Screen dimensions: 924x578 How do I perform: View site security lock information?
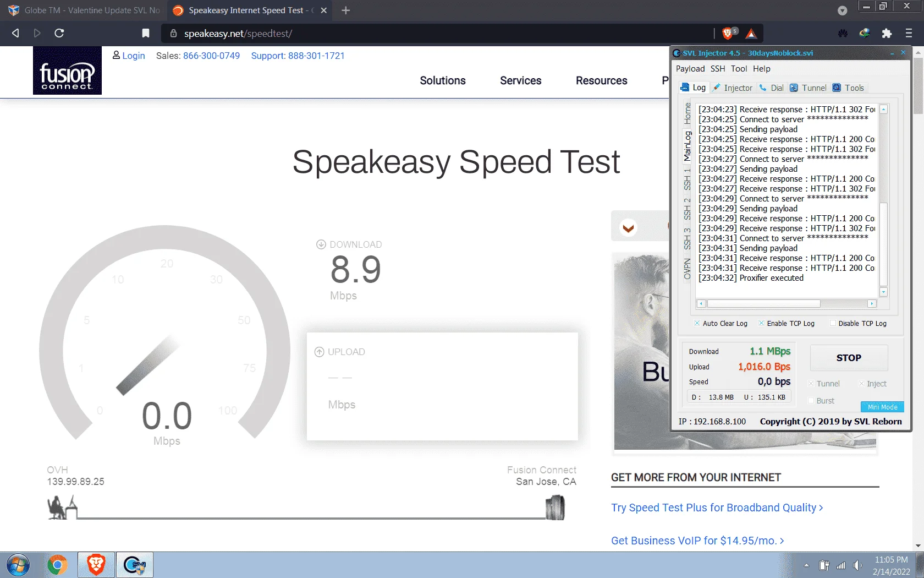[173, 34]
